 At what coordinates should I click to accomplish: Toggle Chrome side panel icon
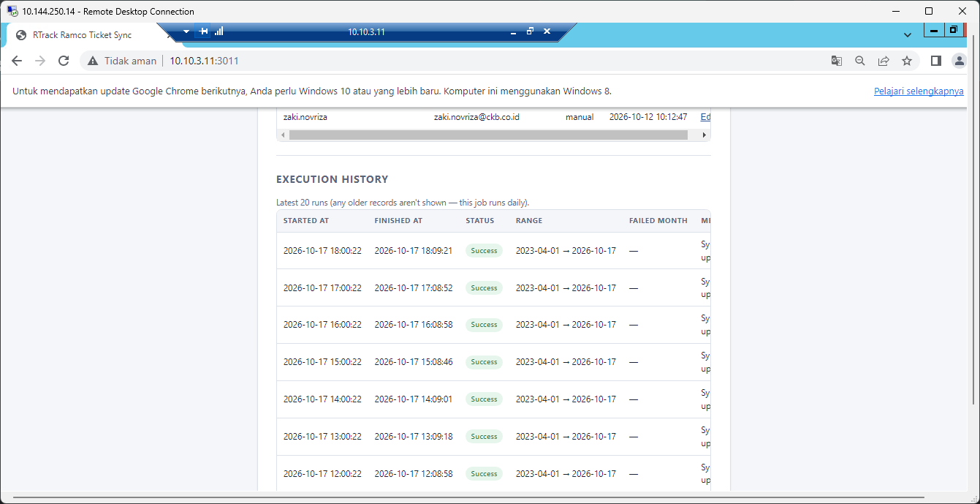[x=935, y=61]
